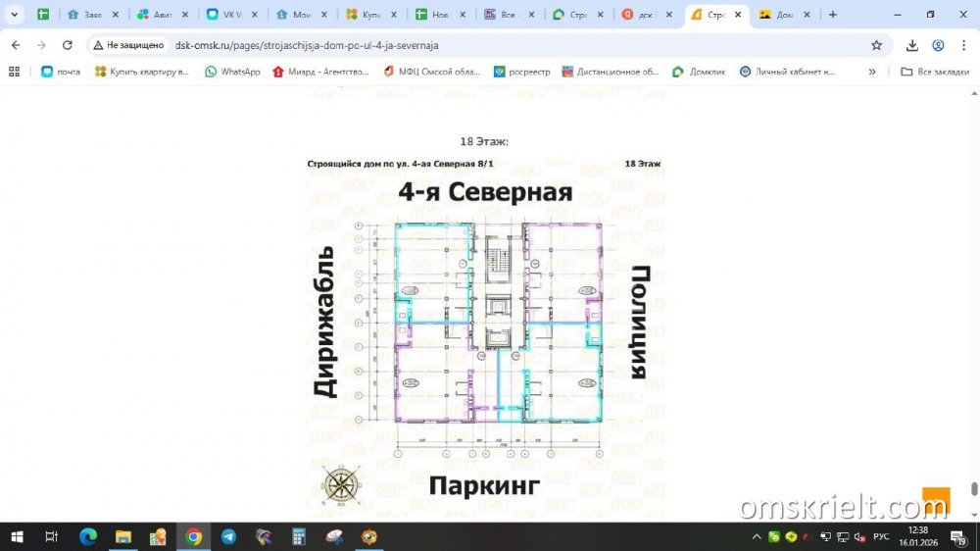Open the WhatsApp bookmark
The height and width of the screenshot is (551, 980).
[232, 72]
